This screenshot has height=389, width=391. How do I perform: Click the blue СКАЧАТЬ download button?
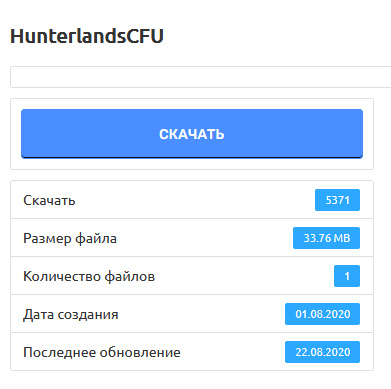(x=192, y=133)
